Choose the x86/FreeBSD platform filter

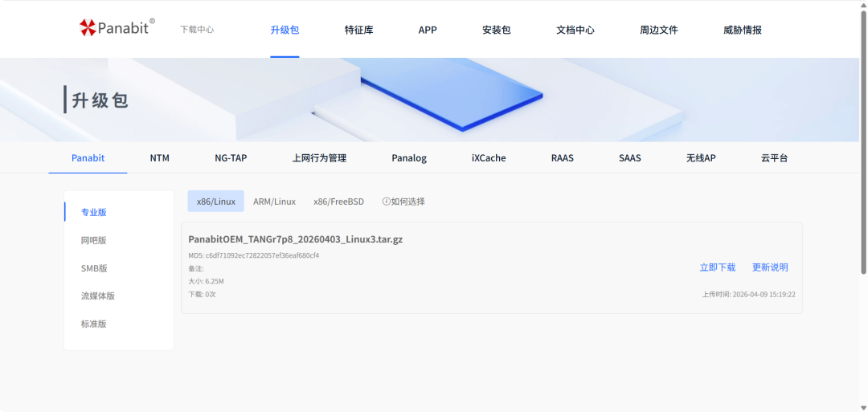(x=339, y=202)
